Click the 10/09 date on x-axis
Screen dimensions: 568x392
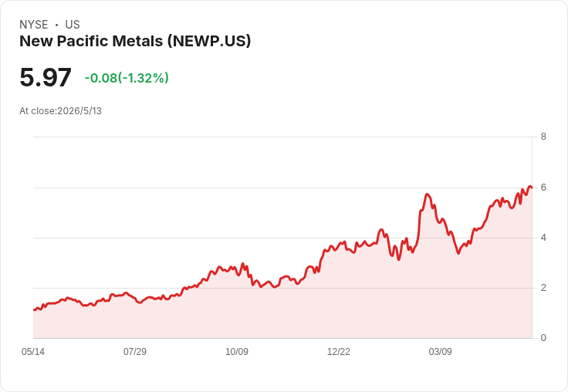[x=237, y=352]
